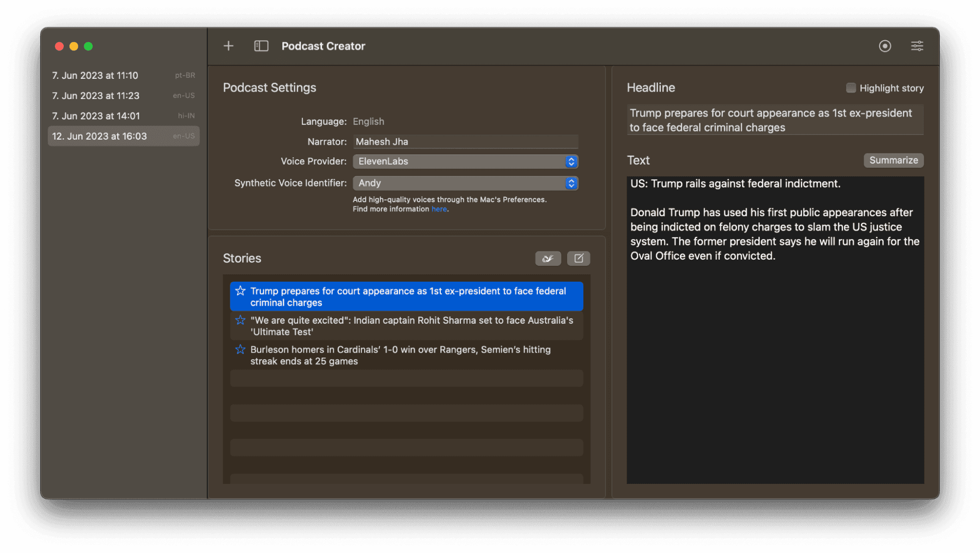Click the compose new story icon
The image size is (980, 553).
[x=578, y=258]
